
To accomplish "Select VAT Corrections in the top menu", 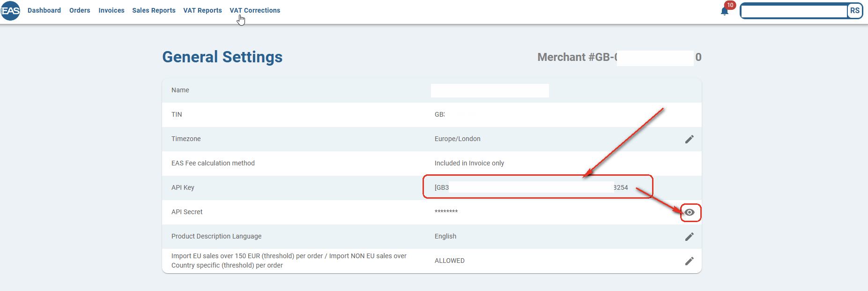I will (x=255, y=10).
